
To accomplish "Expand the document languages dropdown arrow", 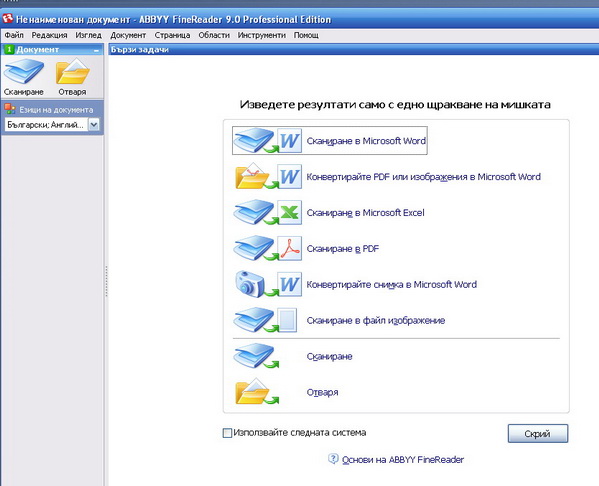I will (94, 125).
